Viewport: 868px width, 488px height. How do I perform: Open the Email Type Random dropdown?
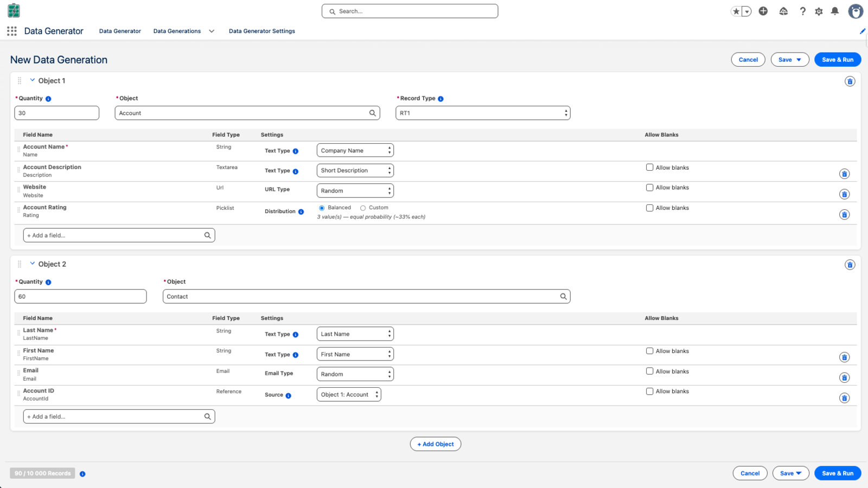click(355, 374)
